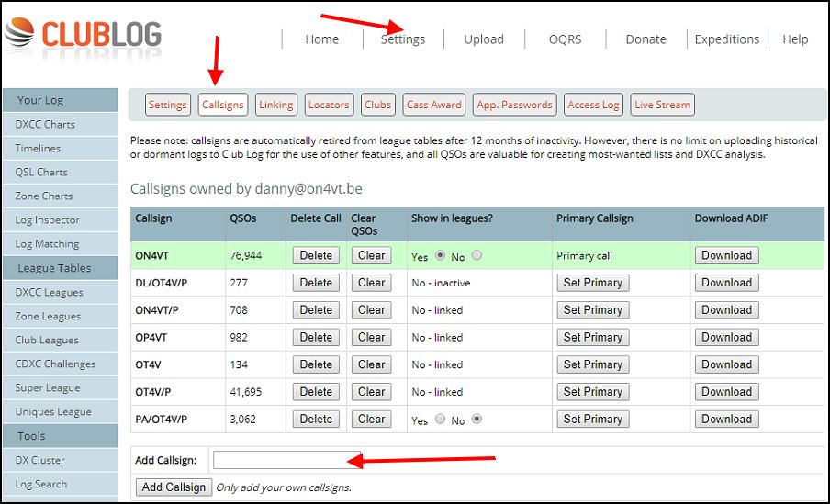
Task: Switch to the Clubs tab
Action: pyautogui.click(x=377, y=105)
